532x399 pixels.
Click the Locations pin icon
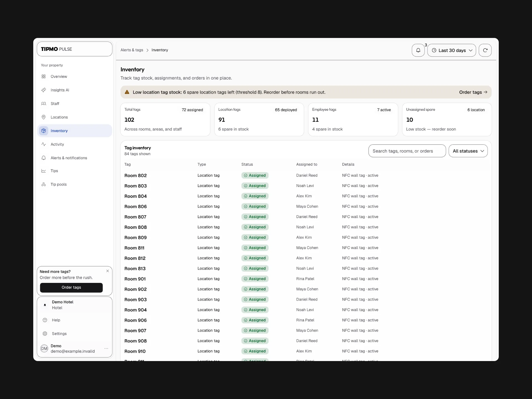pos(44,117)
